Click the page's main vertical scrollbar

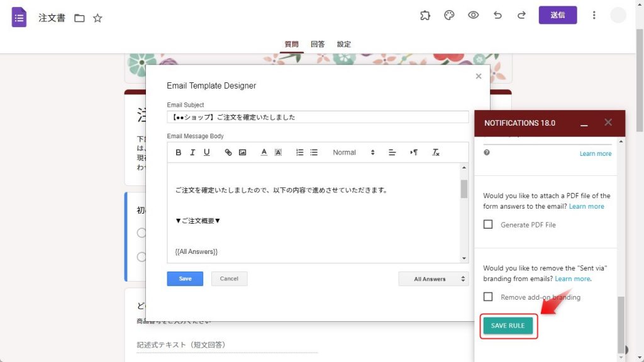pyautogui.click(x=640, y=80)
